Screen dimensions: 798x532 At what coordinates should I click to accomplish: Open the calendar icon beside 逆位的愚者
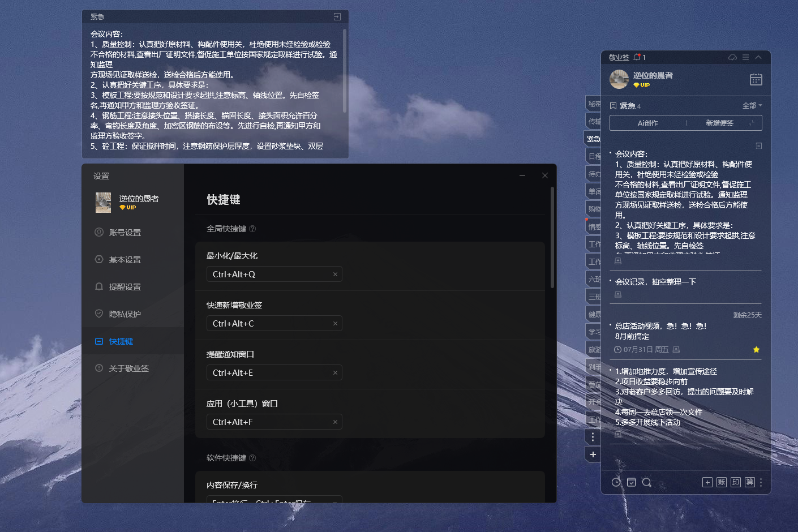click(x=756, y=79)
